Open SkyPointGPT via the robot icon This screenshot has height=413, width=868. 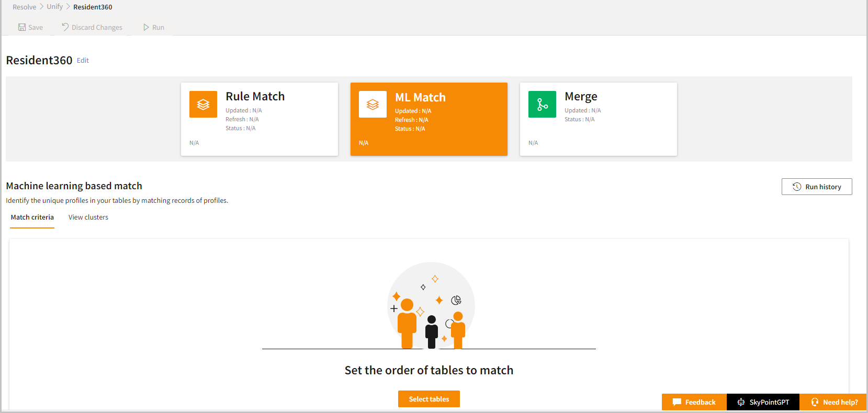click(x=741, y=402)
